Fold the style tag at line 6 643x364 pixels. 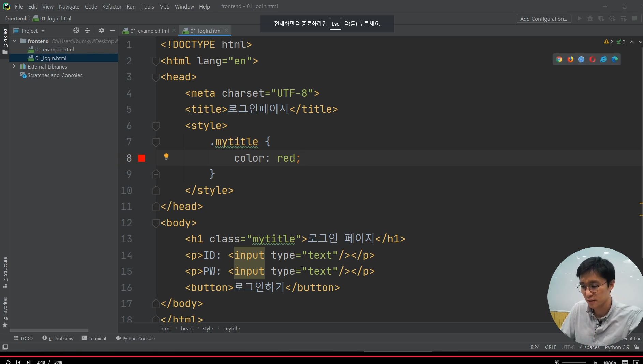pos(156,126)
